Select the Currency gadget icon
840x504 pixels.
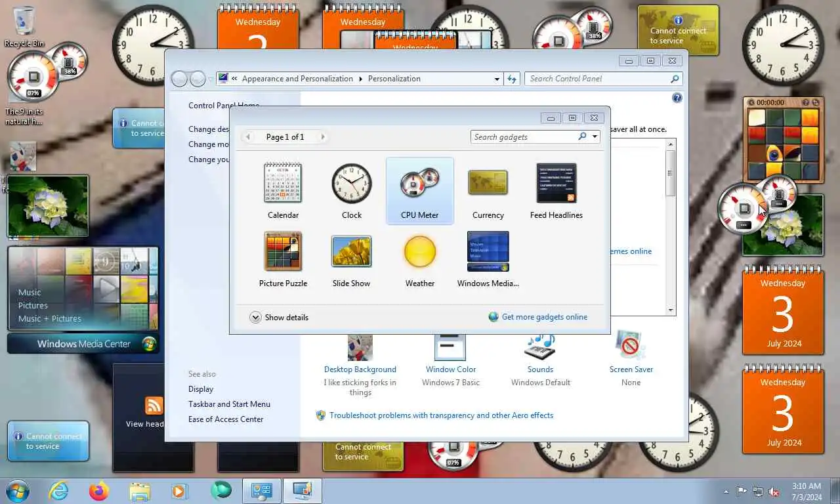tap(488, 183)
